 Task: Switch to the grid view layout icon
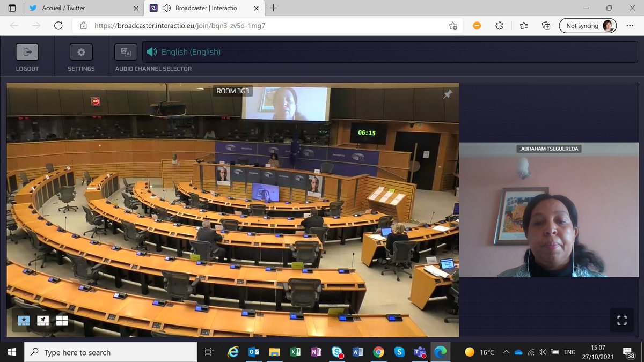[x=62, y=320]
